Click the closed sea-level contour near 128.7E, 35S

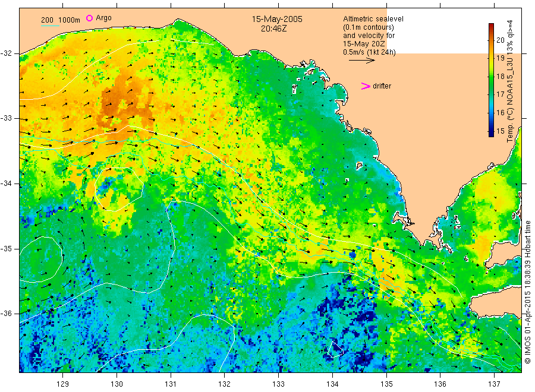42,260
